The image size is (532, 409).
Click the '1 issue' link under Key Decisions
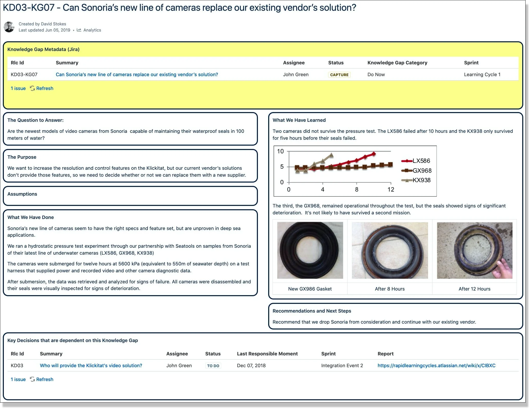[18, 379]
